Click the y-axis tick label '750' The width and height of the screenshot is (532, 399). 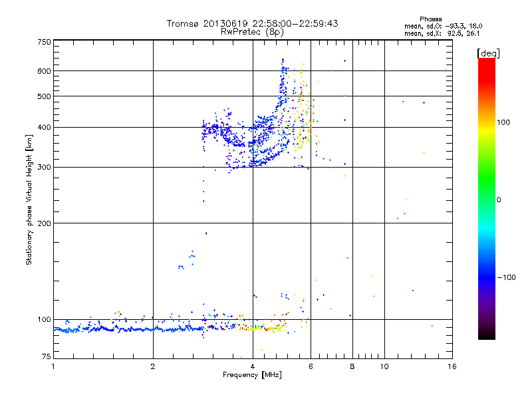click(44, 42)
